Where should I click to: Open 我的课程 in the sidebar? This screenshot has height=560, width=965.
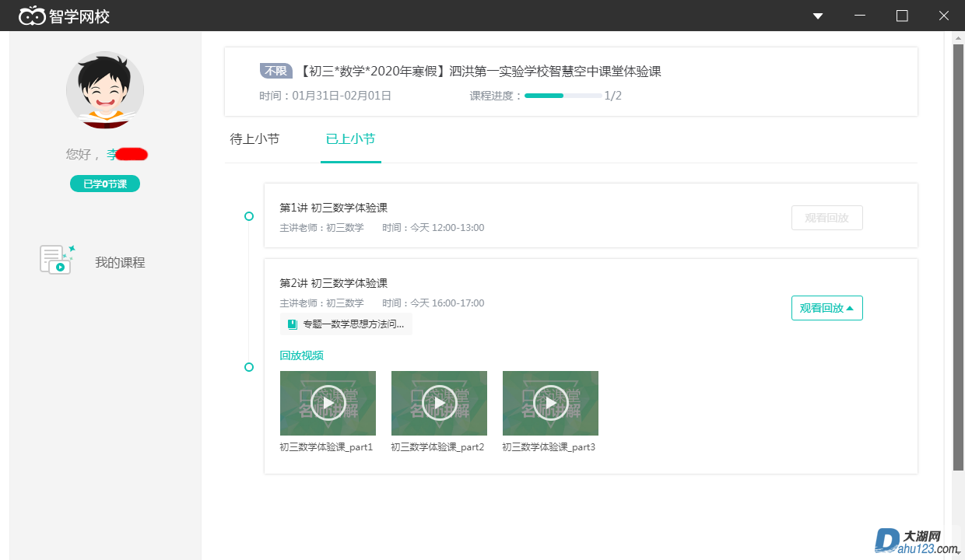120,263
